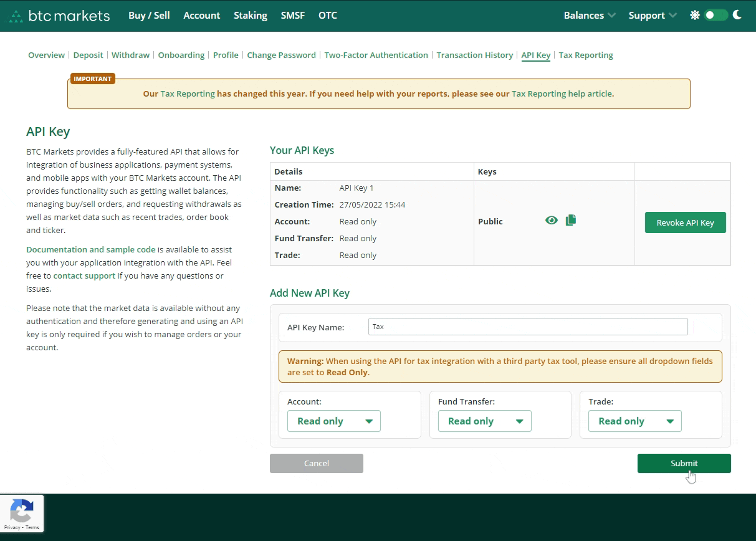Click the Warning message text

(x=500, y=366)
